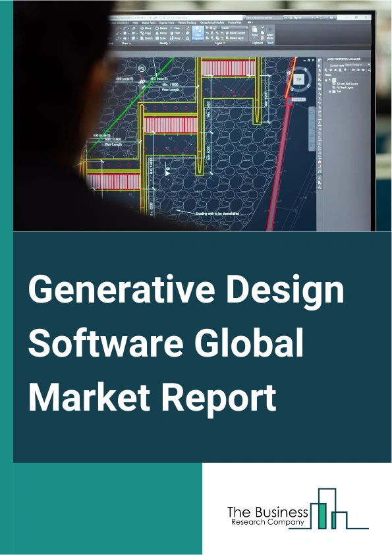Screen dimensions: 392x555
Task: Click the Search for layer field
Action: pos(356,65)
